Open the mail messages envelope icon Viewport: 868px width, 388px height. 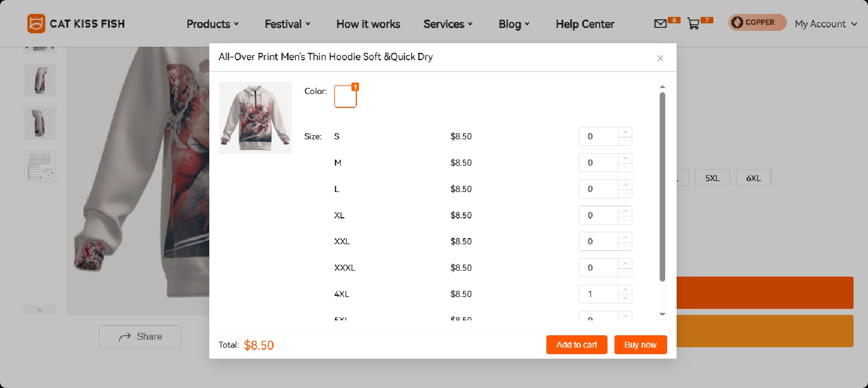tap(660, 24)
